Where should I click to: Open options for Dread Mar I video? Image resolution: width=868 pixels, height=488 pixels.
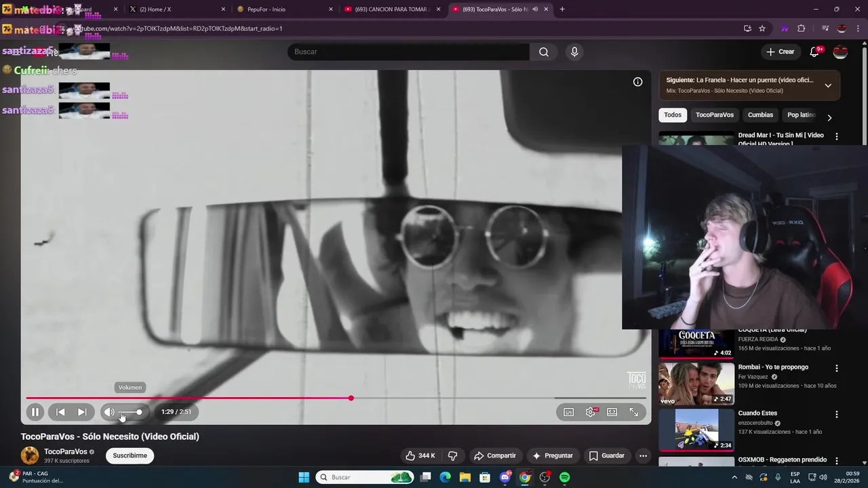[837, 136]
